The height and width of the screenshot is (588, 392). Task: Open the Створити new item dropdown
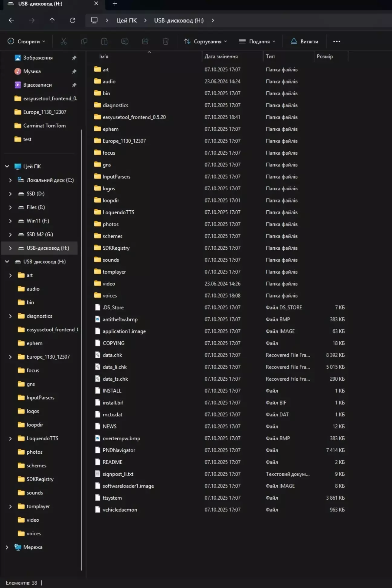click(x=27, y=41)
